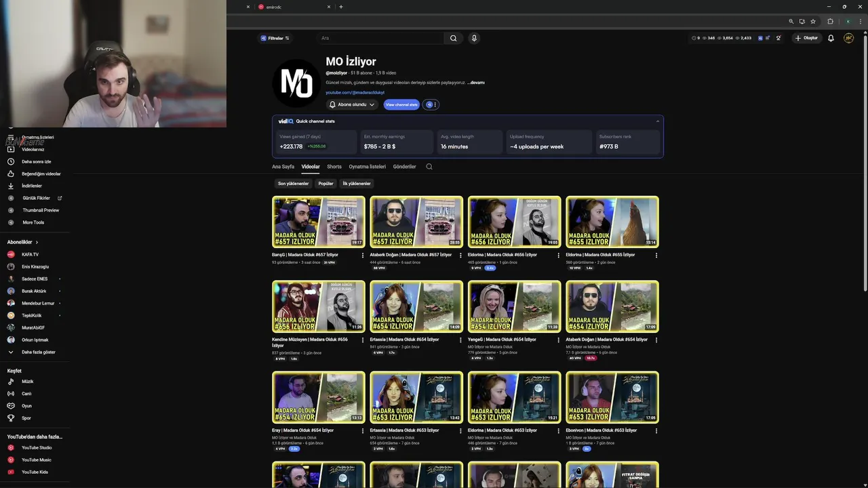Click Chrome's bookmark star icon
This screenshot has height=488, width=868.
pyautogui.click(x=813, y=22)
